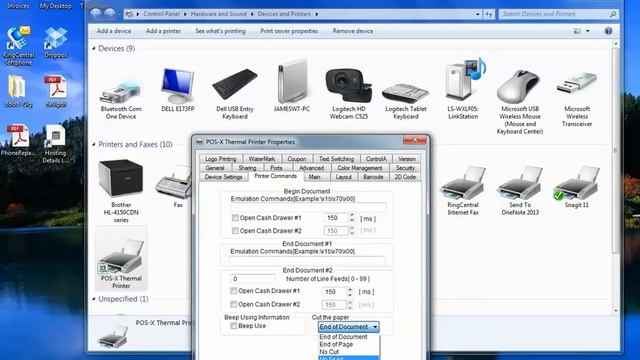Open the view options dropdown arrow
The height and width of the screenshot is (360, 640).
[x=588, y=31]
